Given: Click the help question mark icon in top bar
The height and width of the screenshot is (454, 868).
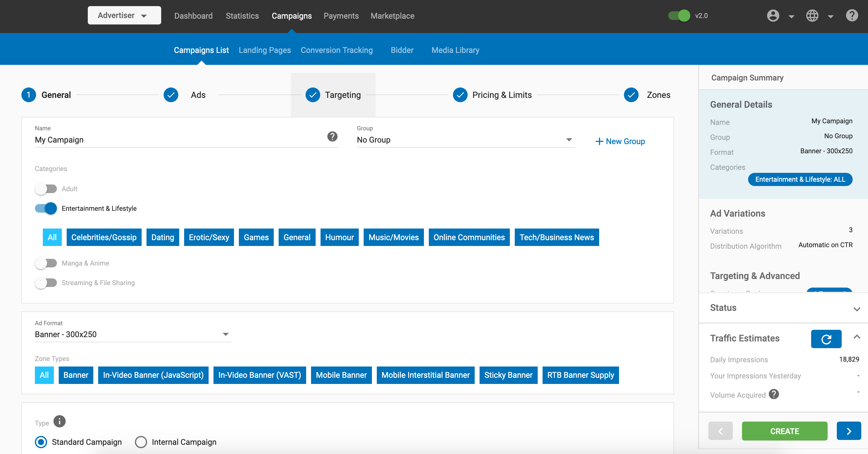Looking at the screenshot, I should 851,16.
